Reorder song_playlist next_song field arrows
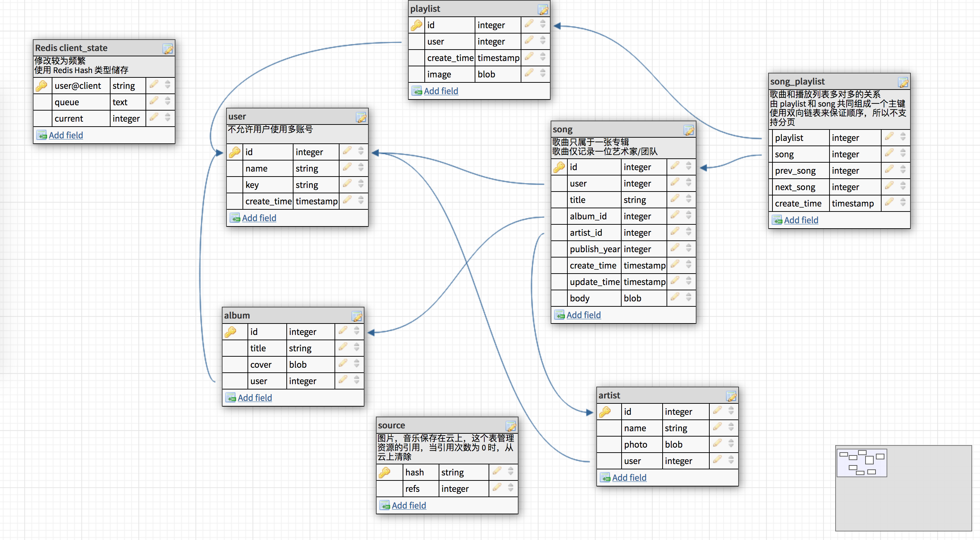 (x=903, y=186)
